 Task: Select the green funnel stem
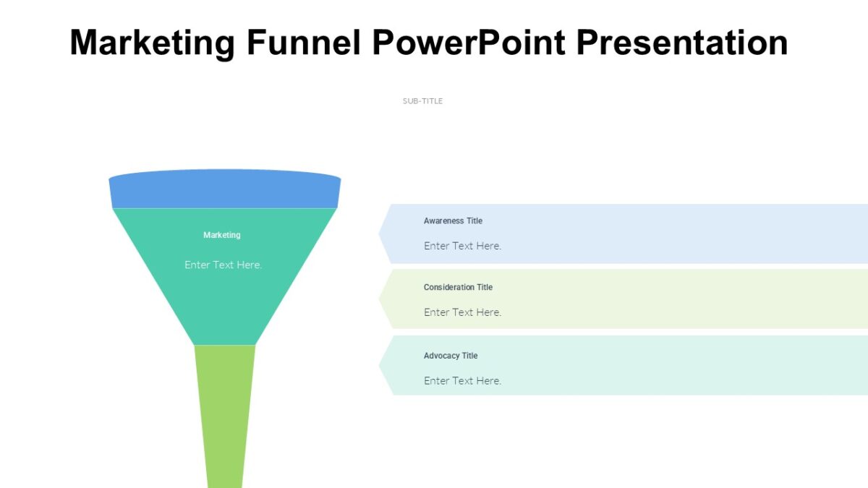pos(224,412)
